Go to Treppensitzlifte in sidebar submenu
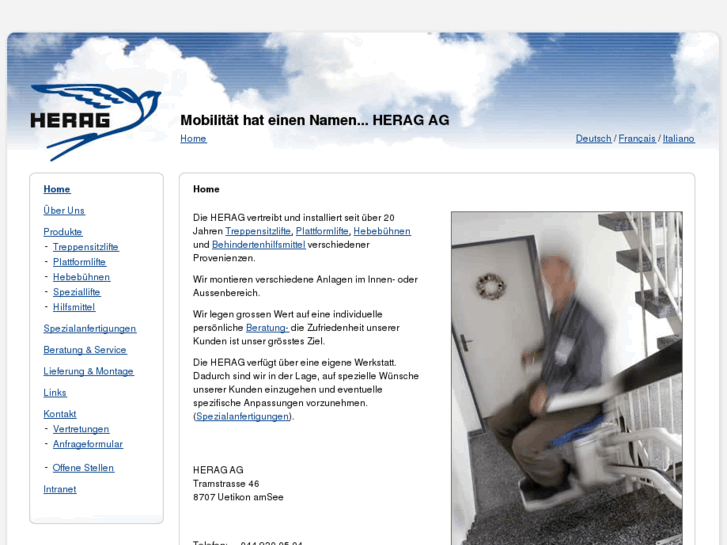Image resolution: width=727 pixels, height=545 pixels. [x=86, y=247]
